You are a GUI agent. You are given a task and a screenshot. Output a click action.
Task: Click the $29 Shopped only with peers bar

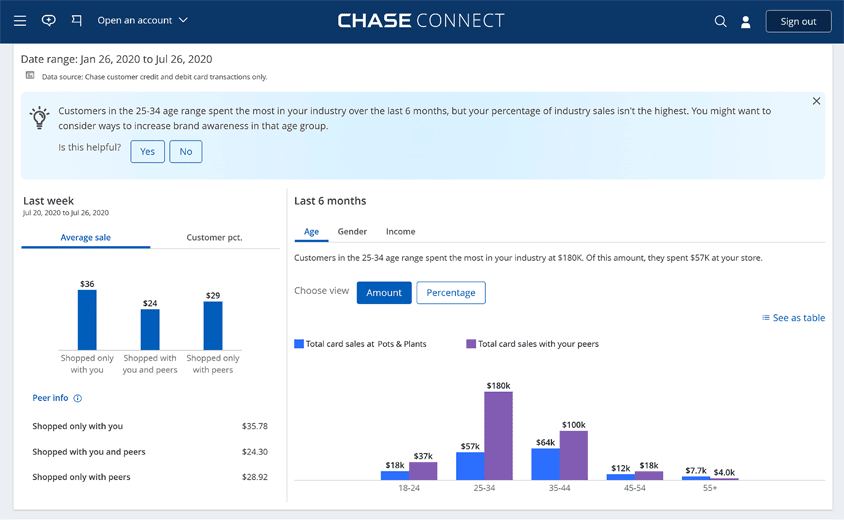coord(213,326)
